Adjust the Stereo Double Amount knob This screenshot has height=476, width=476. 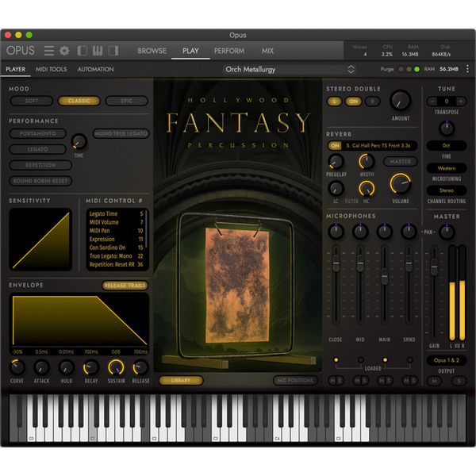coord(401,101)
